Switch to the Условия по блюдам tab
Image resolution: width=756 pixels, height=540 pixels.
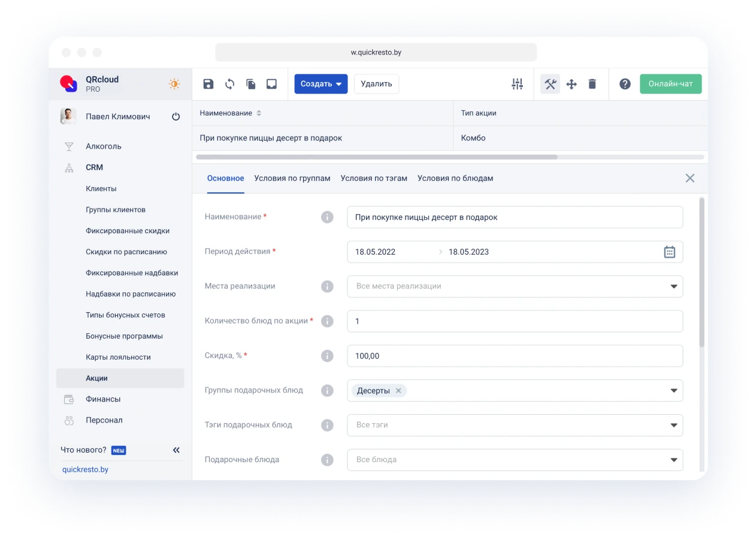(455, 178)
